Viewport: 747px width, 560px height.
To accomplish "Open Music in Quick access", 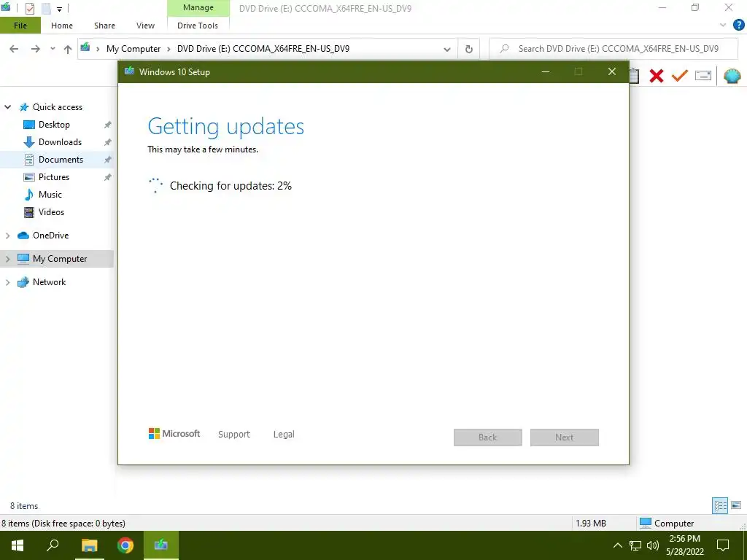I will [50, 195].
